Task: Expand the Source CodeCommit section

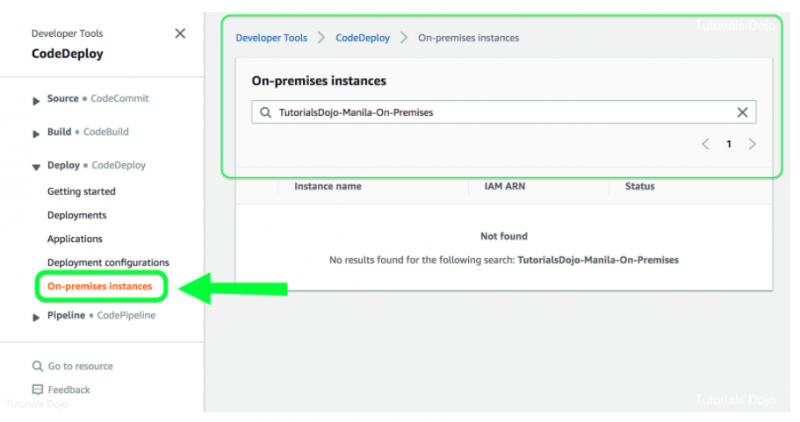Action: 38,100
